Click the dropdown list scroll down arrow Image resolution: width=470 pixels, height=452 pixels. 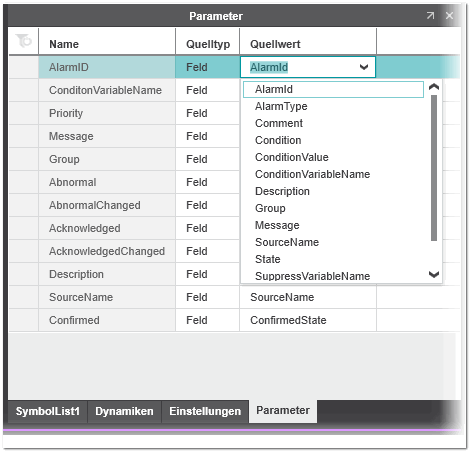434,274
